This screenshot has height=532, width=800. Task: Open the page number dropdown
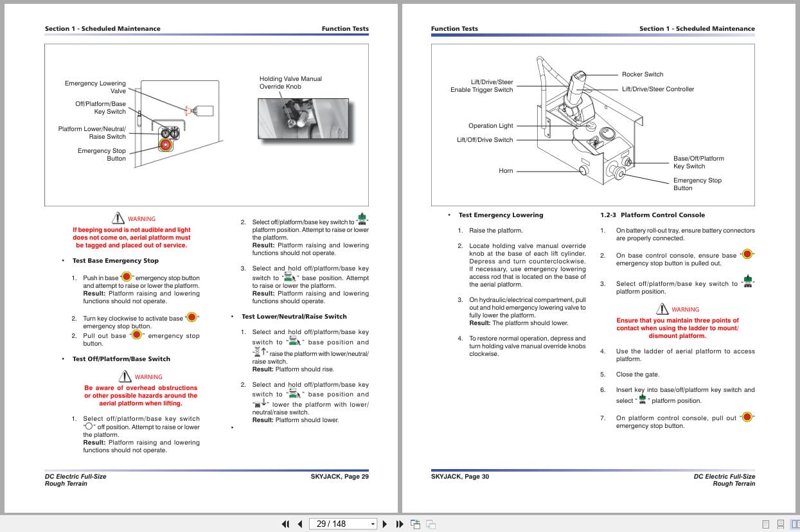(x=373, y=524)
